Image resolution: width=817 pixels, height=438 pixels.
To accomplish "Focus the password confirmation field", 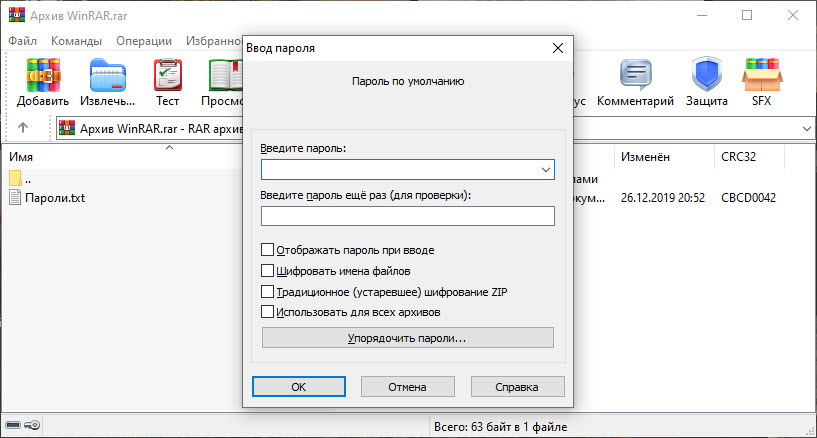I will tap(407, 216).
